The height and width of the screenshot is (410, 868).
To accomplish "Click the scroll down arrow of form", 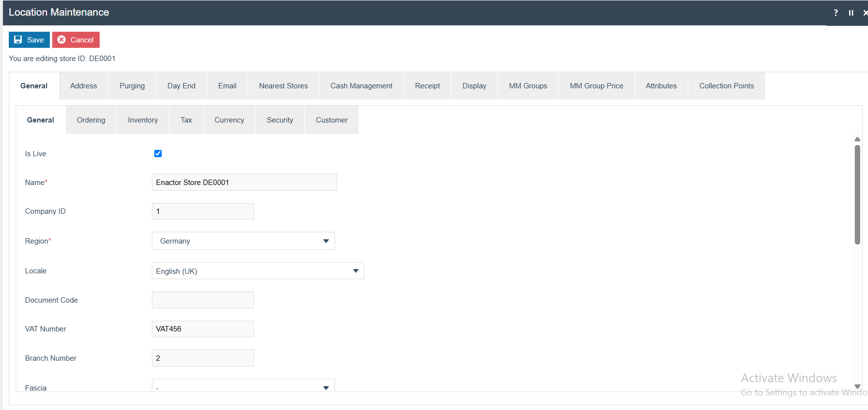I will 857,387.
